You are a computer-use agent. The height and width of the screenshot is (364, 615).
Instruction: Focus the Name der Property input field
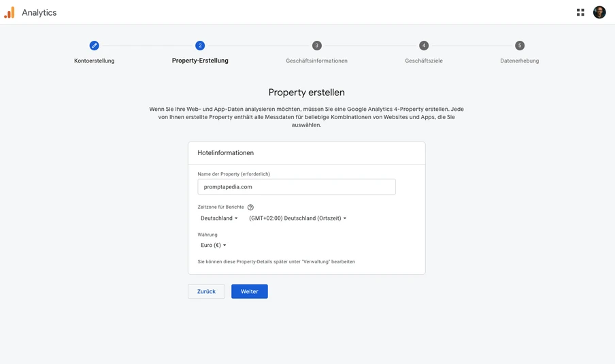pos(297,186)
